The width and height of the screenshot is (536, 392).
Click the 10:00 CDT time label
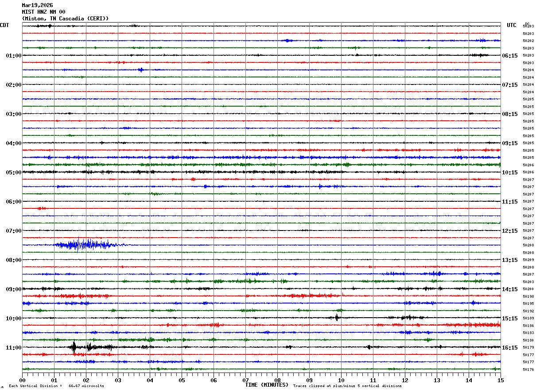coord(14,319)
